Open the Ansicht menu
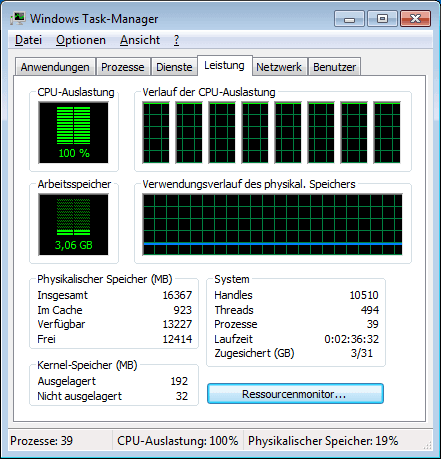The width and height of the screenshot is (441, 459). pyautogui.click(x=140, y=40)
